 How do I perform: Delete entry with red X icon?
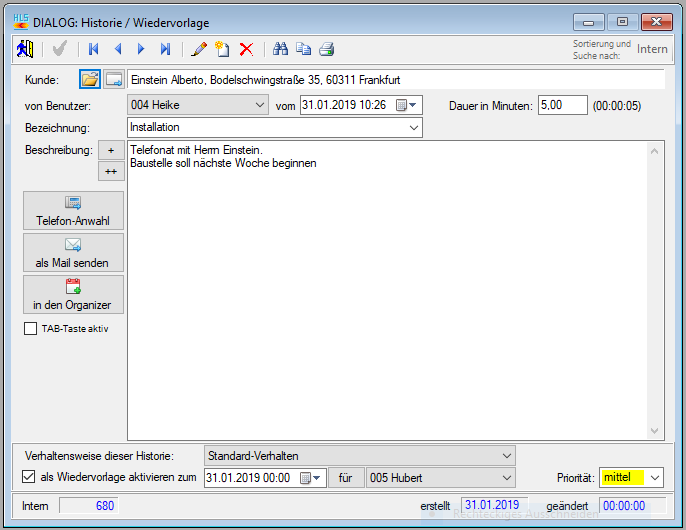pyautogui.click(x=246, y=48)
